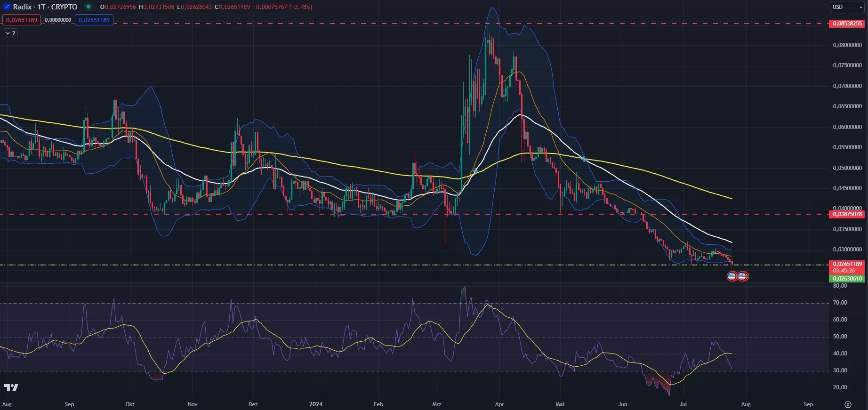This screenshot has width=868, height=410.
Task: Click the red sell price 0,02651189 button
Action: (22, 20)
